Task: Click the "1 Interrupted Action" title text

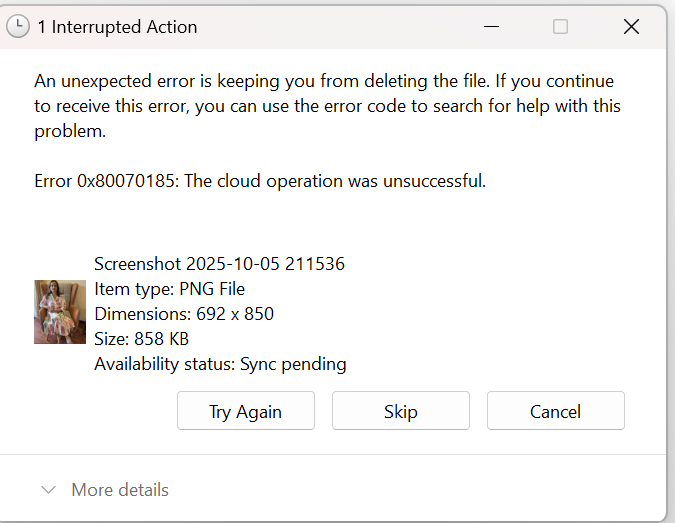Action: [x=117, y=27]
